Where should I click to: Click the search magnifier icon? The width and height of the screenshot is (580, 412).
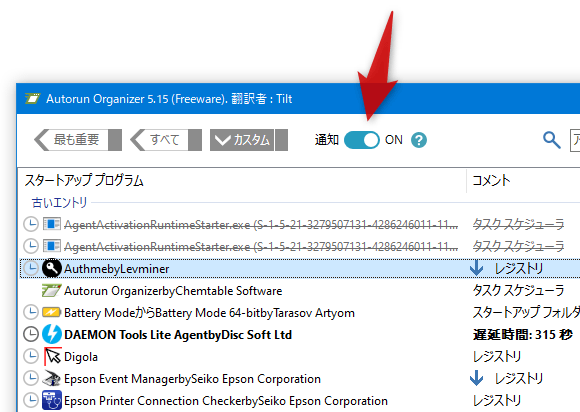[552, 140]
